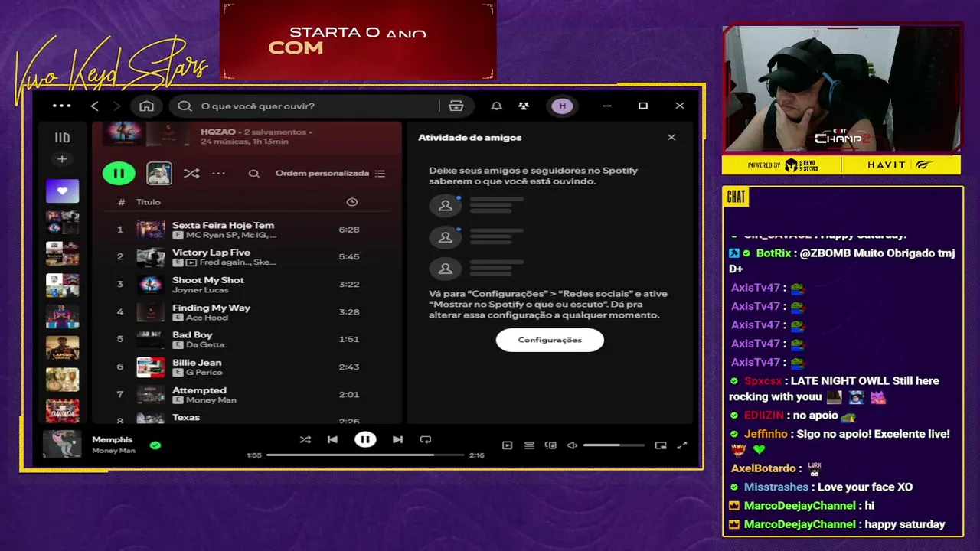Skip to the next track
980x551 pixels.
(x=397, y=439)
